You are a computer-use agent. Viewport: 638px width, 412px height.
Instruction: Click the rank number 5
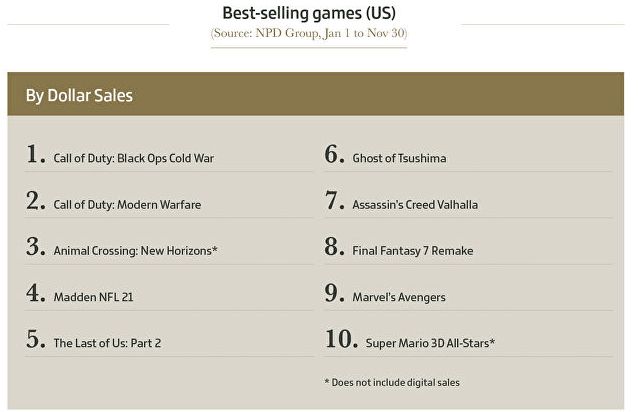pos(36,340)
